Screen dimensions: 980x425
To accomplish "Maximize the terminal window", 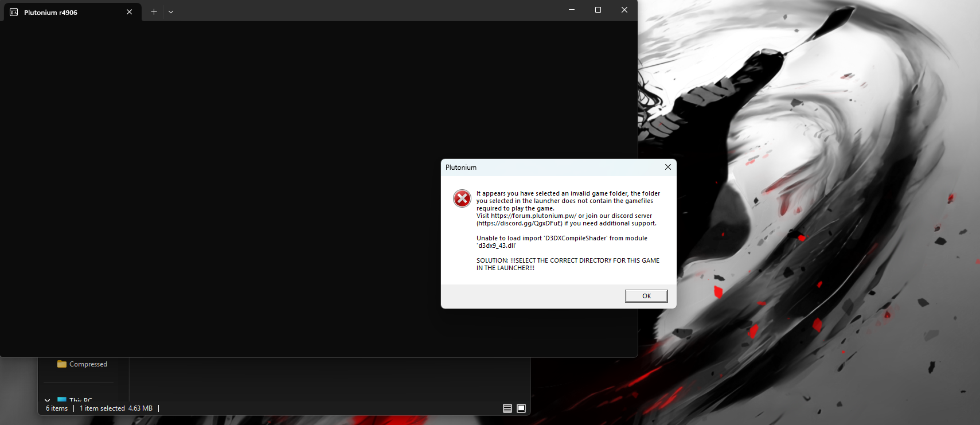I will [x=598, y=10].
